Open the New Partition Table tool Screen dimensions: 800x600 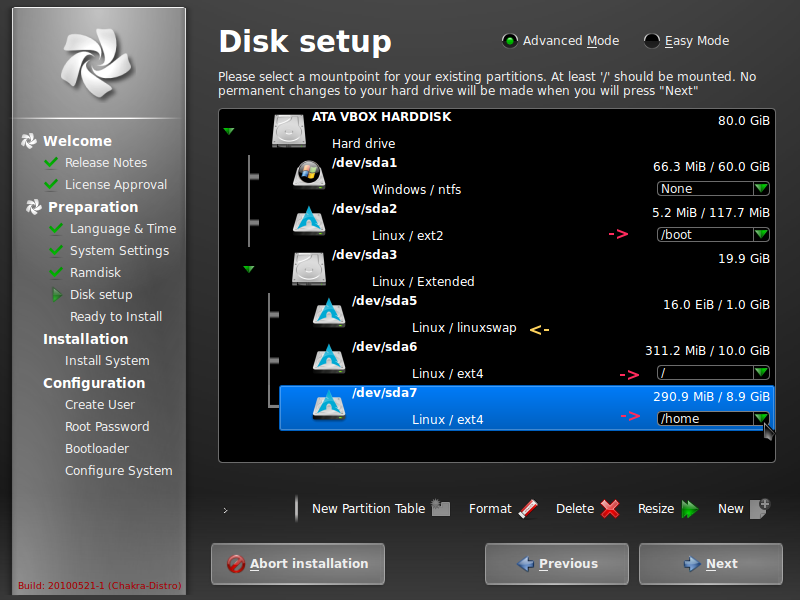point(440,507)
